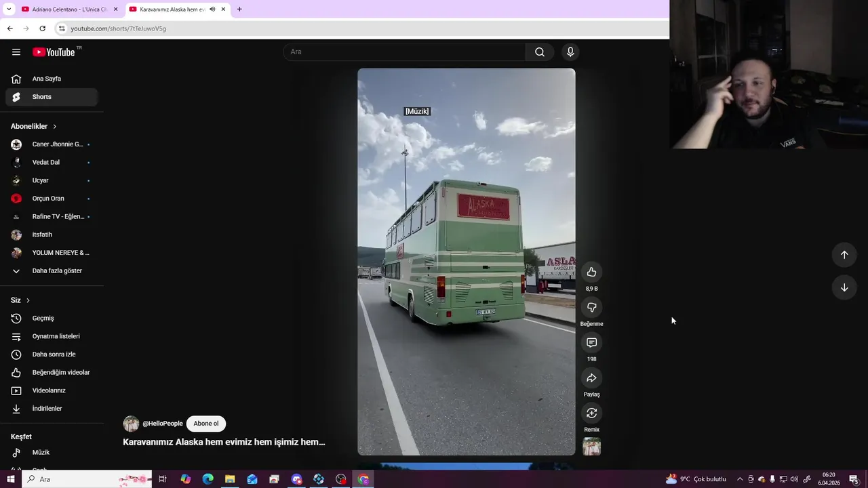
Task: Click the Short title Karavanımız Alaska
Action: [x=224, y=442]
